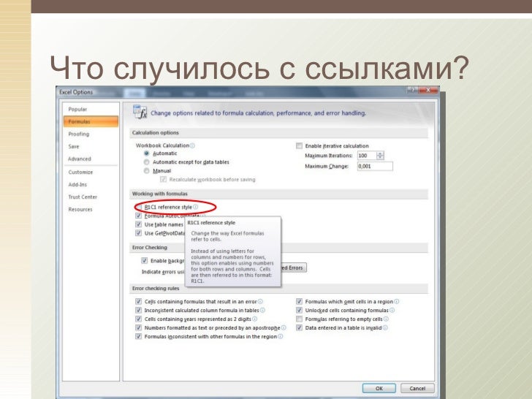This screenshot has height=399, width=532.
Task: Click the Help question mark in title bar
Action: click(413, 91)
